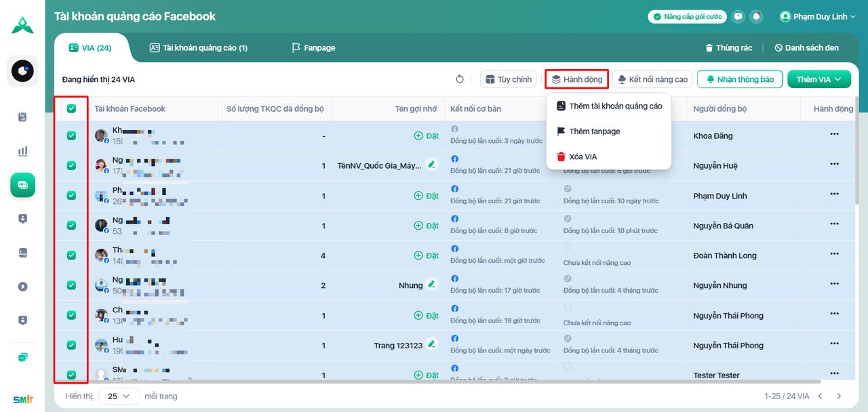Click the lightning bolt sidebar icon
The height and width of the screenshot is (412, 868).
22,287
